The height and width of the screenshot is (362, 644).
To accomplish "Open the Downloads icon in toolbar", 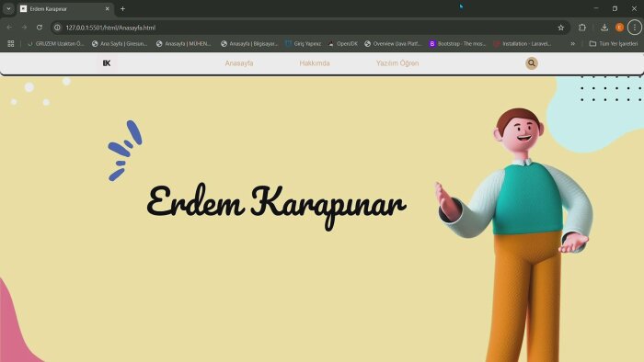I will pos(604,28).
